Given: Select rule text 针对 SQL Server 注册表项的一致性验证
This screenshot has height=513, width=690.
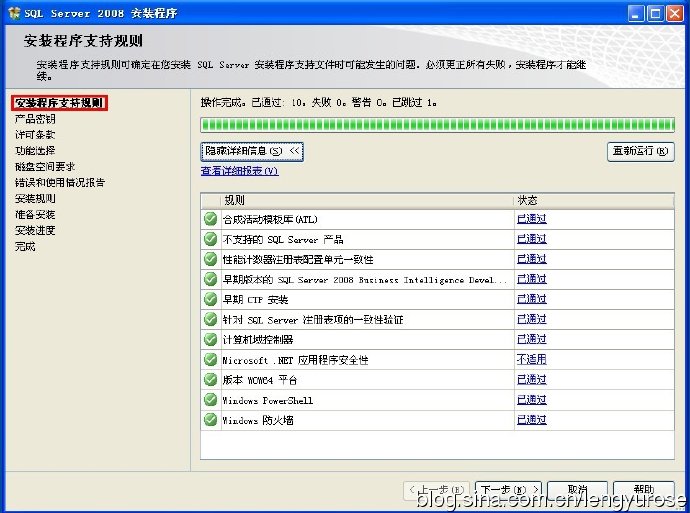Looking at the screenshot, I should click(313, 320).
